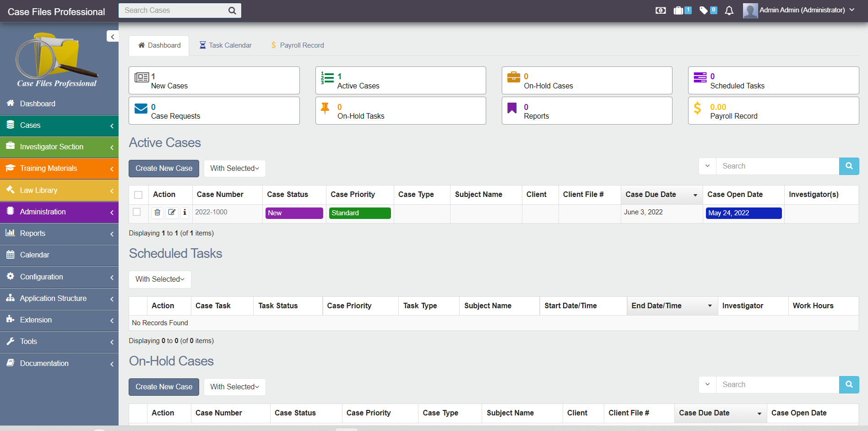Open the info icon for case 2022-1000

coord(184,213)
